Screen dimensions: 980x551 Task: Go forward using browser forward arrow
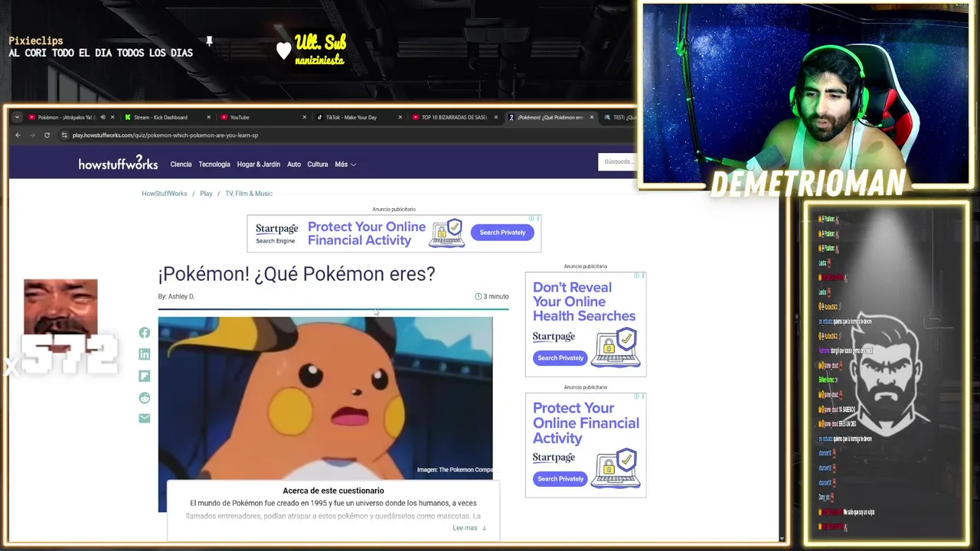[32, 135]
